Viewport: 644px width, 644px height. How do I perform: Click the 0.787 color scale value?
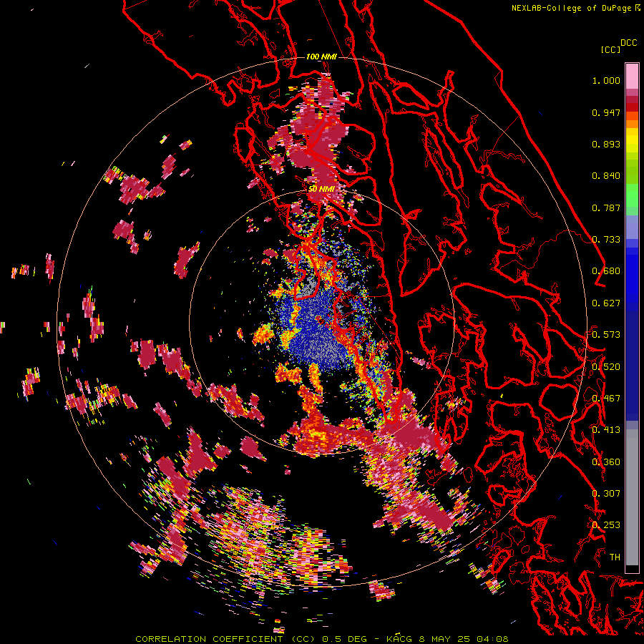606,208
